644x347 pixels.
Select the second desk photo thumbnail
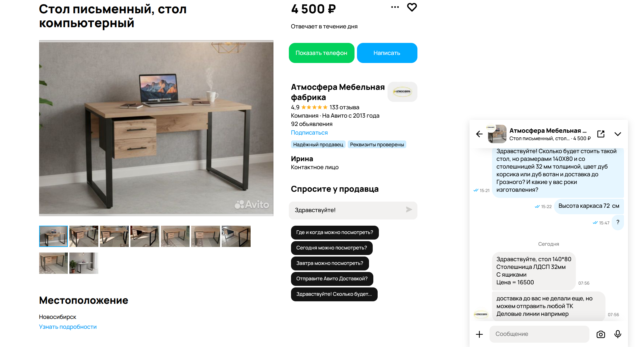click(x=84, y=236)
